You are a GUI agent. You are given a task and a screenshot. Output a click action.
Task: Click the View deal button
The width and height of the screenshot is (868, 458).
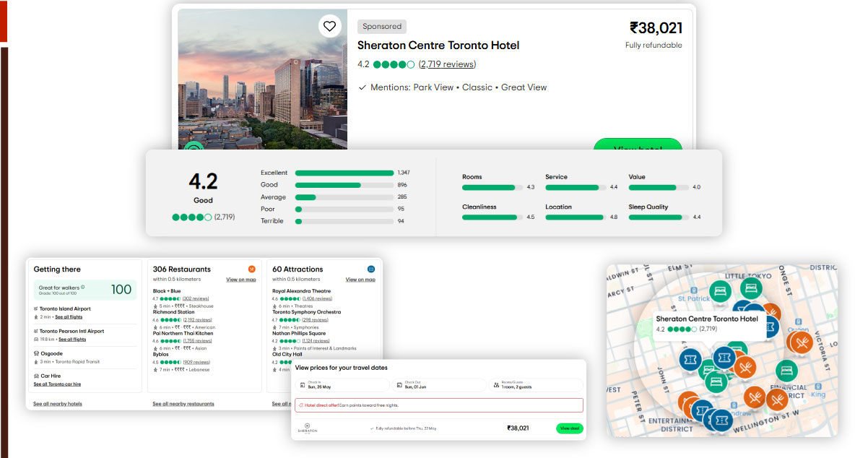(570, 428)
